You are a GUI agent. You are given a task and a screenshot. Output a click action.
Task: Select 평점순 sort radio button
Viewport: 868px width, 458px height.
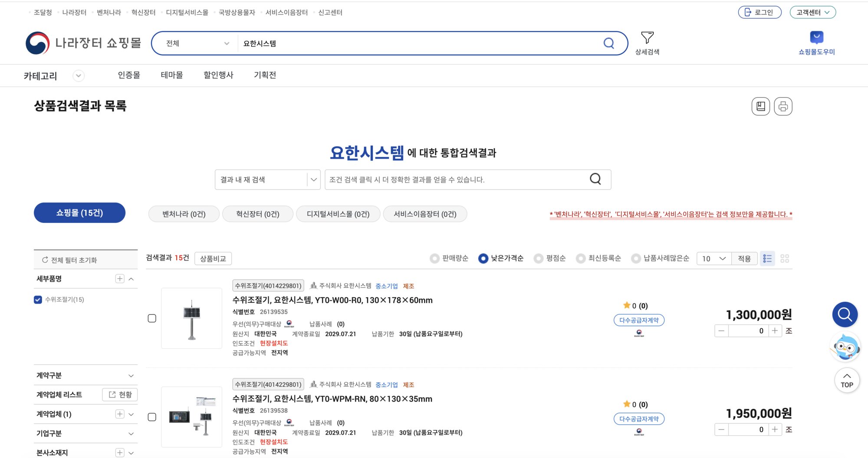click(x=538, y=258)
